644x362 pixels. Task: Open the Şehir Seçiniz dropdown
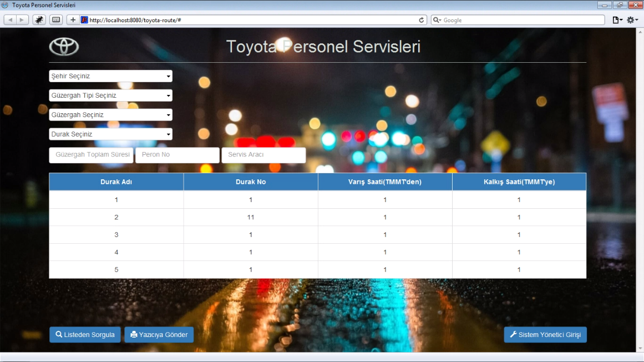coord(110,76)
